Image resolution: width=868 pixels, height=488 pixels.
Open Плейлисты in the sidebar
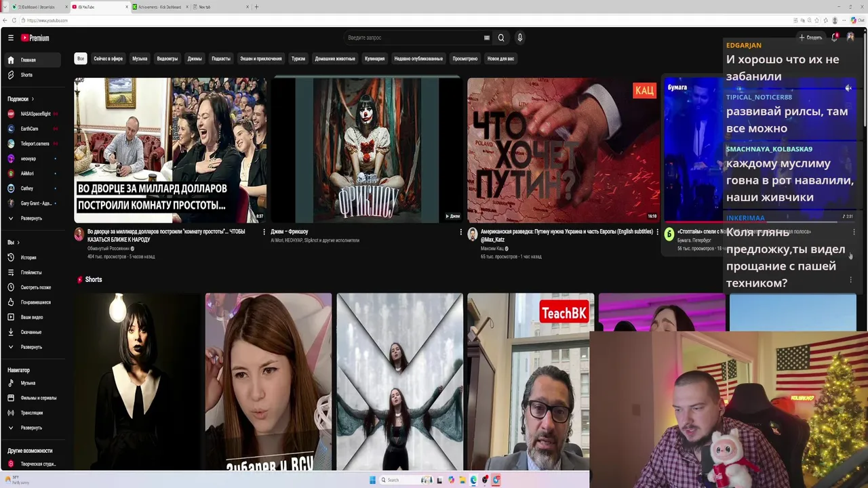point(31,272)
